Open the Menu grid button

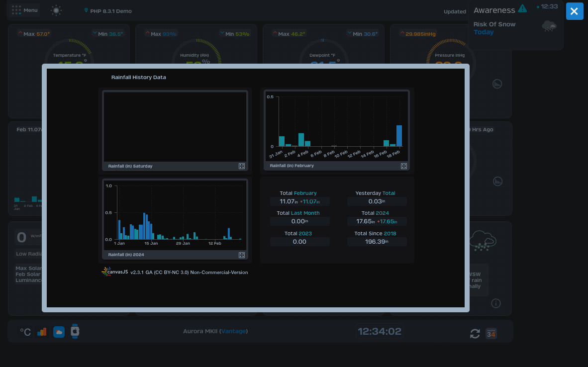(25, 10)
